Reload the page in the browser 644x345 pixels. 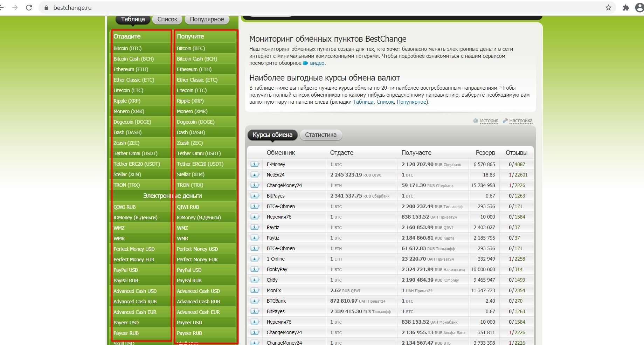[x=29, y=8]
